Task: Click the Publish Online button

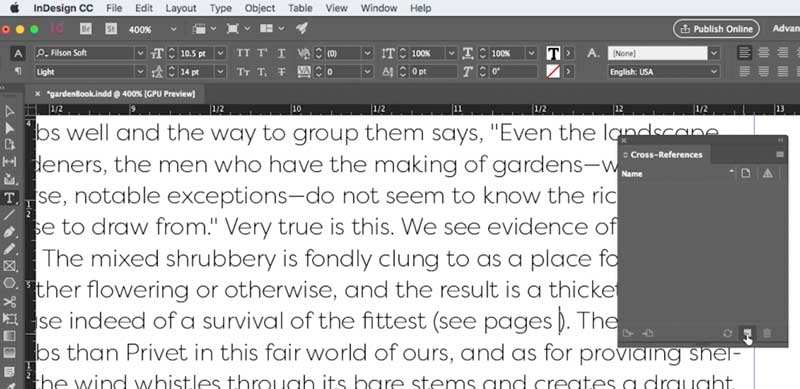Action: coord(716,29)
